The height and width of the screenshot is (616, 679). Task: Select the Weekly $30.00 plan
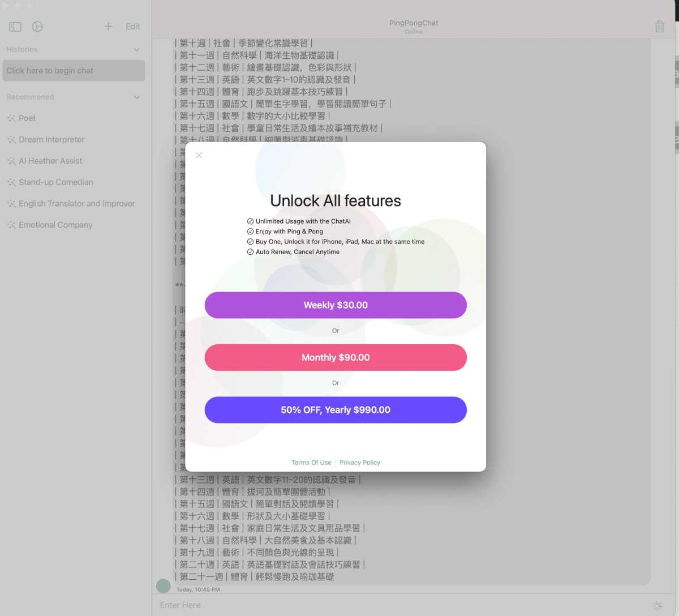tap(336, 305)
